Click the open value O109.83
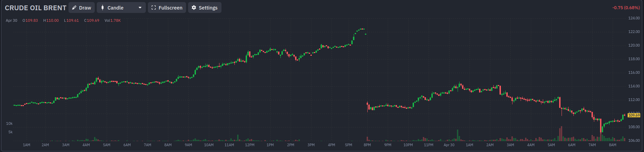This screenshot has width=644, height=152. pyautogui.click(x=30, y=20)
